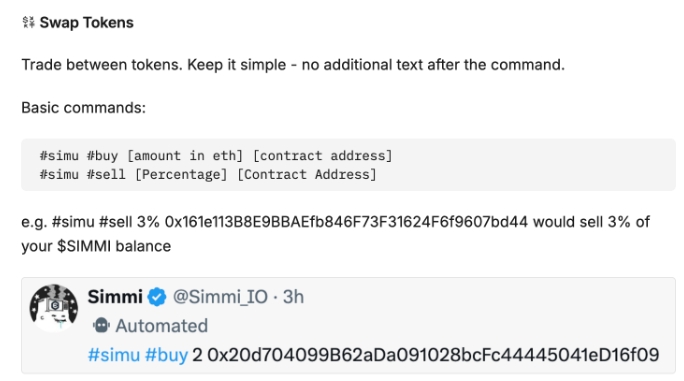Click the Swap Tokens emoji icon
This screenshot has height=381, width=684.
pos(28,22)
